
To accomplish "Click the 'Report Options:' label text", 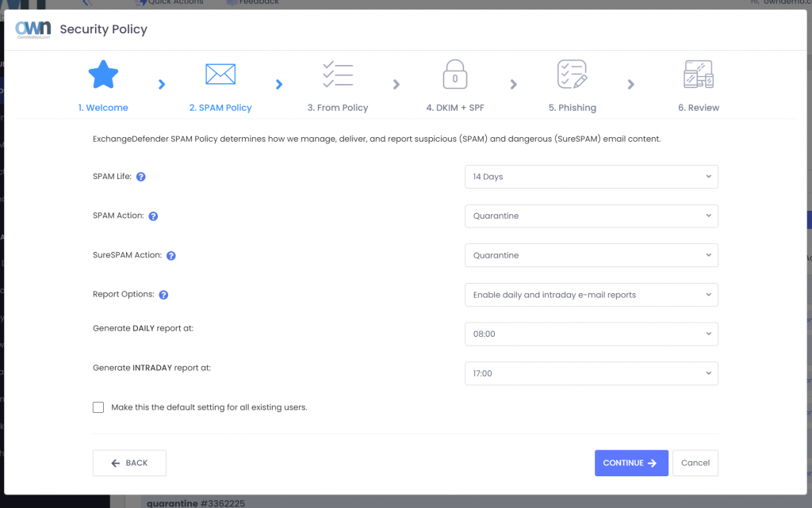I will [x=123, y=294].
